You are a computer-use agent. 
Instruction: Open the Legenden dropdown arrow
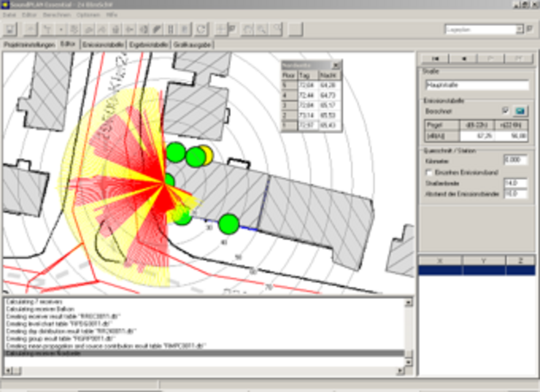click(519, 30)
